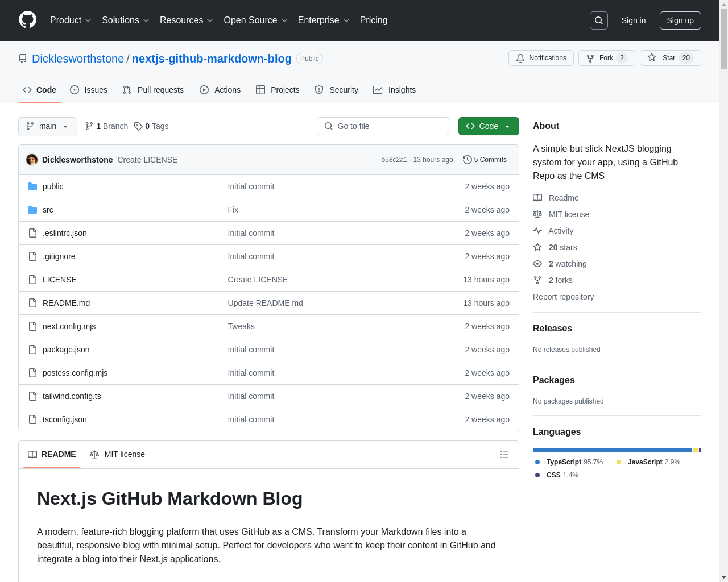Screen dimensions: 728x582
Task: Click the file icon next to .eslintrc.json
Action: pyautogui.click(x=32, y=233)
